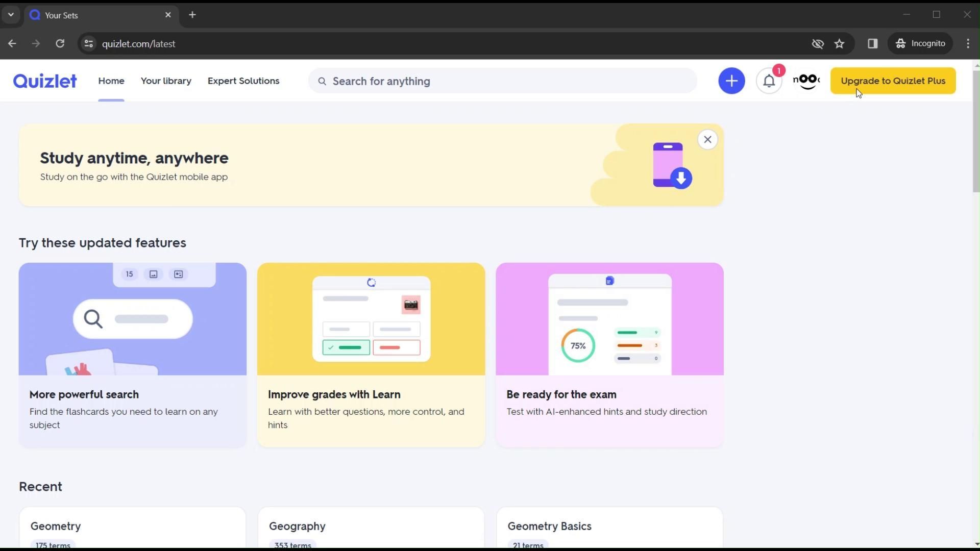Go to Your library tab

pos(166,81)
